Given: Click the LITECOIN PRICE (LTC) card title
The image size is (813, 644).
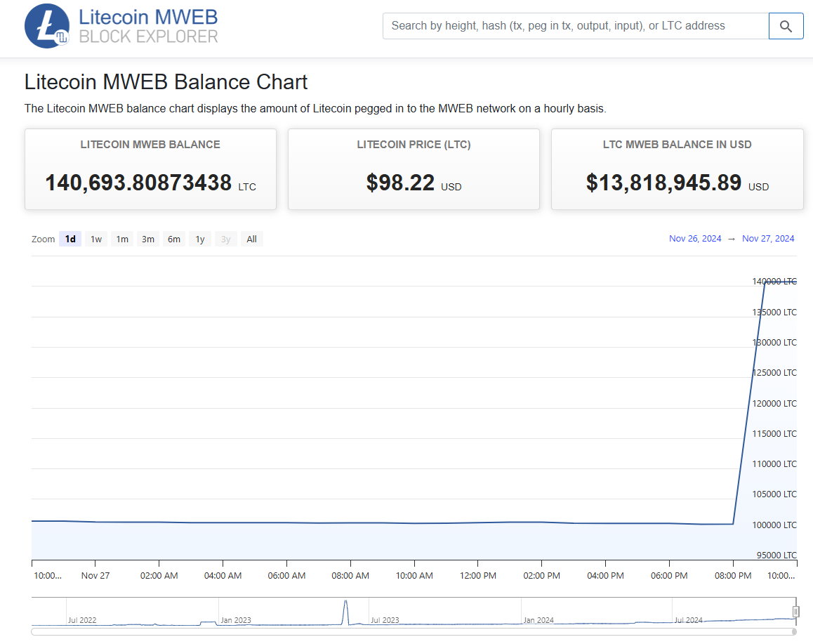Looking at the screenshot, I should coord(414,145).
